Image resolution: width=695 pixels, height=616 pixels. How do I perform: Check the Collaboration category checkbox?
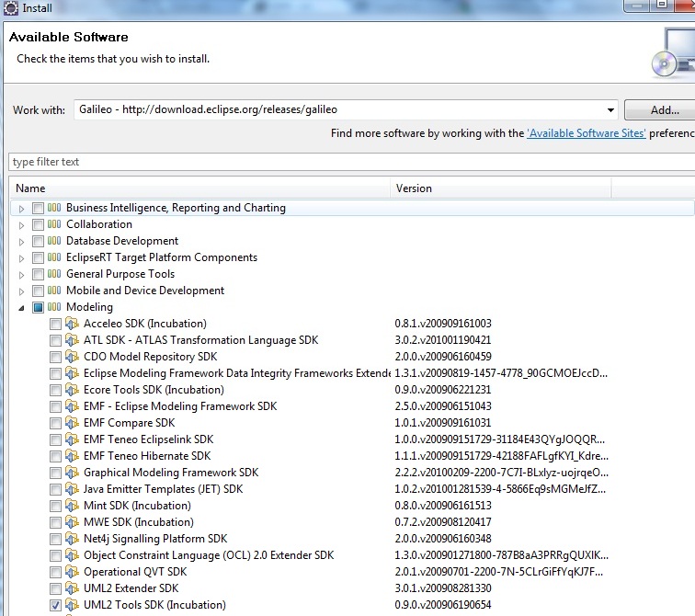click(x=38, y=224)
